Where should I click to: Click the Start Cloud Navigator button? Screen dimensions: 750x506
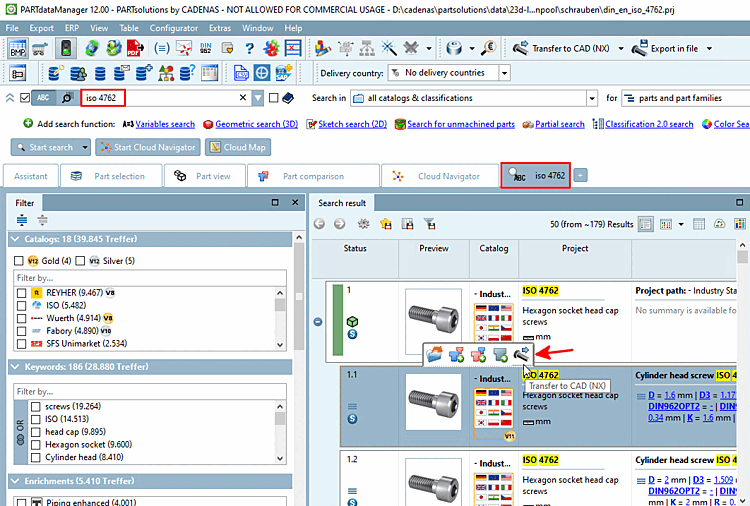(147, 147)
